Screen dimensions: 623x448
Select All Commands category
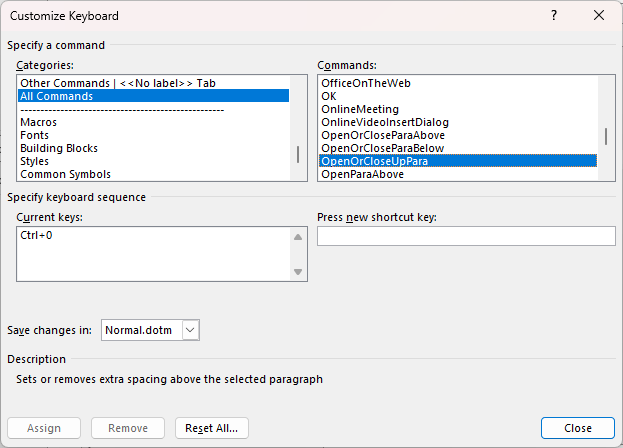click(56, 96)
